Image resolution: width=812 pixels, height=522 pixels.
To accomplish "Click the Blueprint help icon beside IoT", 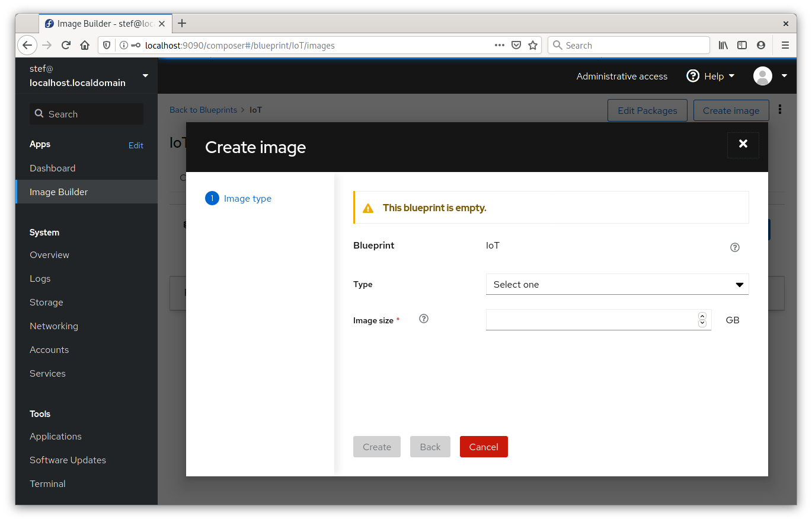I will click(734, 247).
